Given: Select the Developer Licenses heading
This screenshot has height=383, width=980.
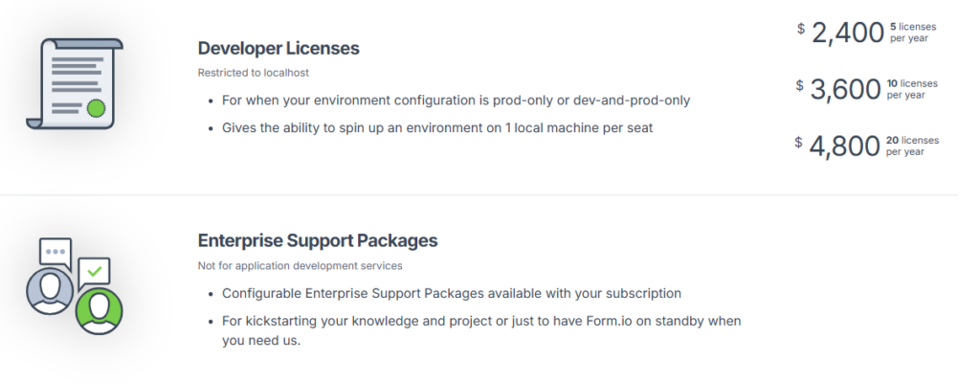Looking at the screenshot, I should tap(278, 48).
